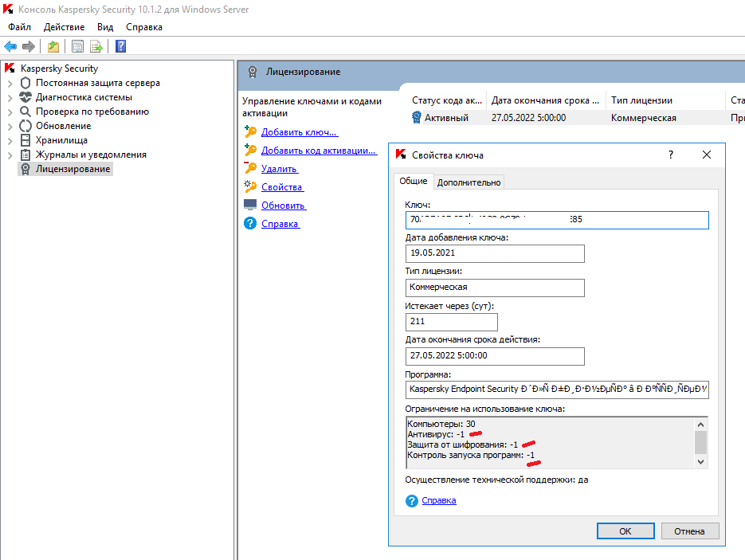Click the 'Отмена' button
The image size is (745, 560).
pyautogui.click(x=689, y=531)
